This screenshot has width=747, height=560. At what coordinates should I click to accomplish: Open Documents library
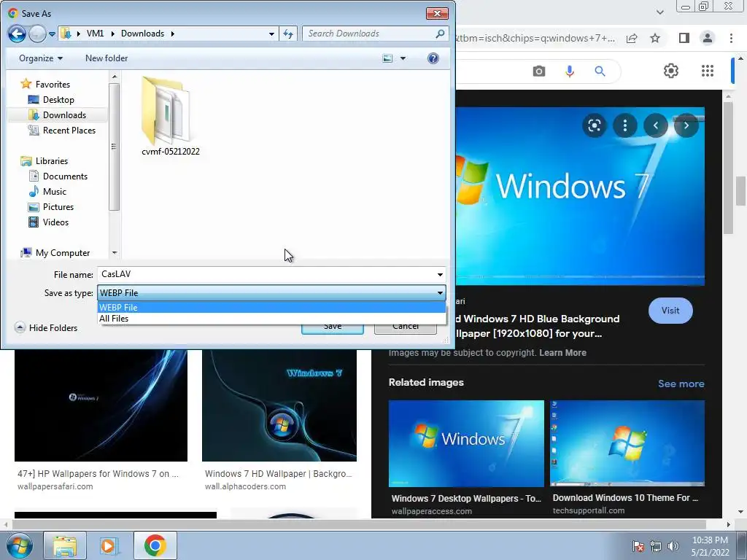pos(65,176)
